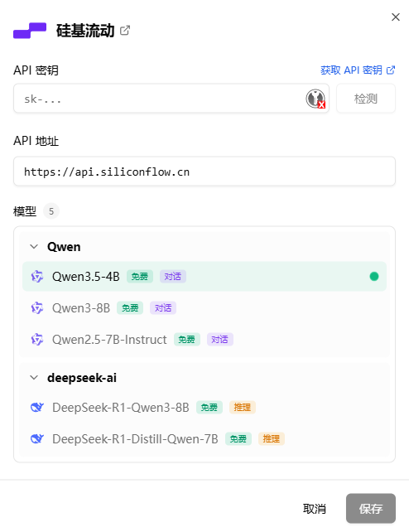Screen dimensions: 409x532
Task: Click 免费 tag on DeepSeek-R1-Distill-Qwen-7B
Action: click(x=238, y=438)
